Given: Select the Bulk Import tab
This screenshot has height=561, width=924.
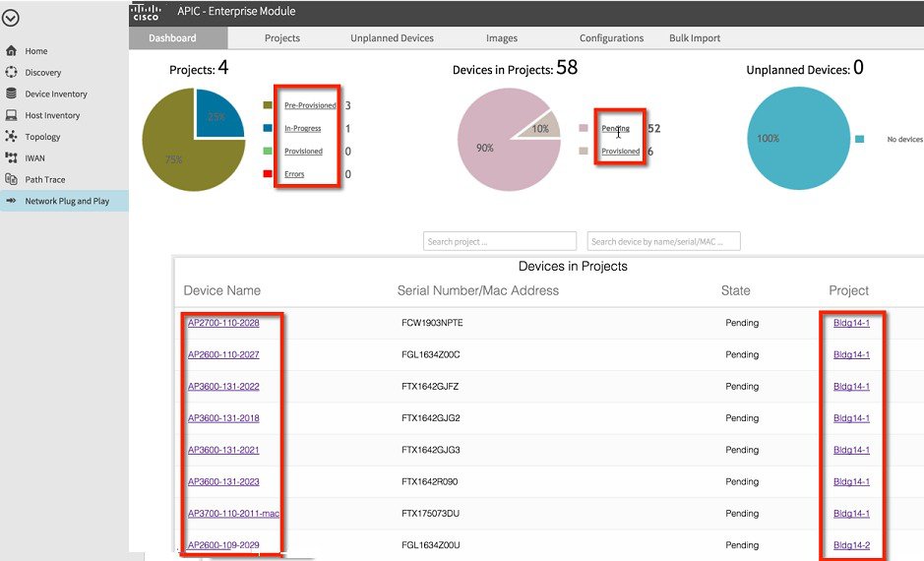Looking at the screenshot, I should pyautogui.click(x=695, y=37).
